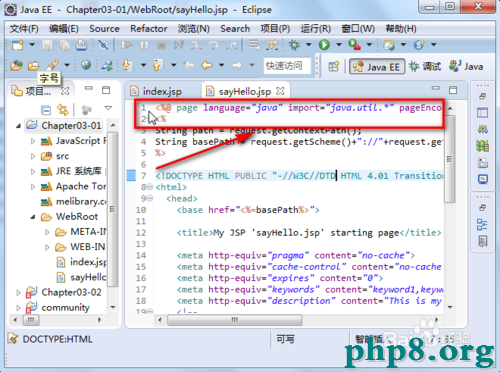
Task: Open the 文件(F) menu
Action: pyautogui.click(x=24, y=29)
